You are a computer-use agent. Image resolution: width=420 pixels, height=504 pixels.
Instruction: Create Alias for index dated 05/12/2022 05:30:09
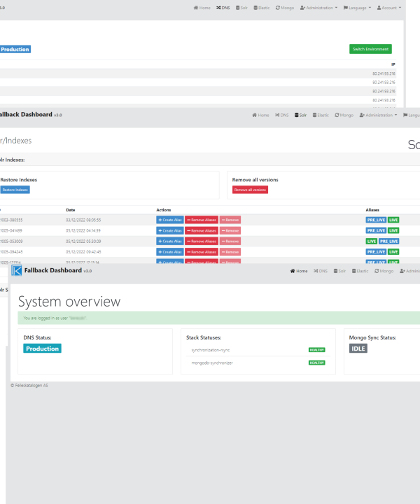coord(170,241)
